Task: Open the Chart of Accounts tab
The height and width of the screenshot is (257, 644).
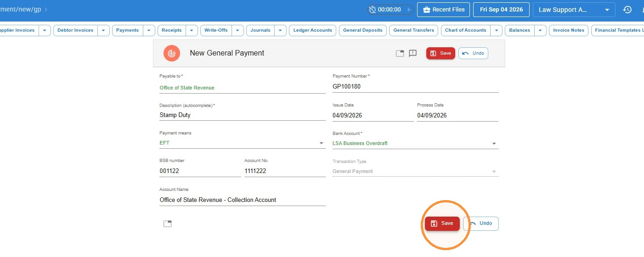Action: [x=466, y=30]
